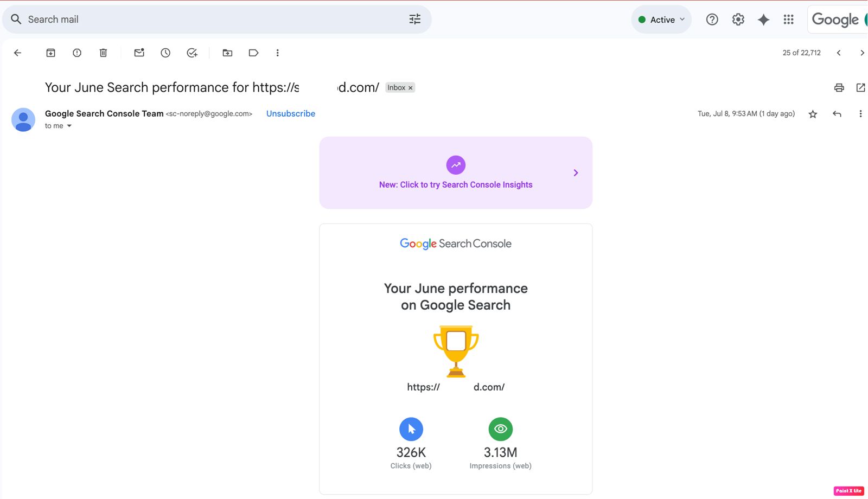Click the Unsubscribe link
The height and width of the screenshot is (499, 868).
[x=291, y=113]
